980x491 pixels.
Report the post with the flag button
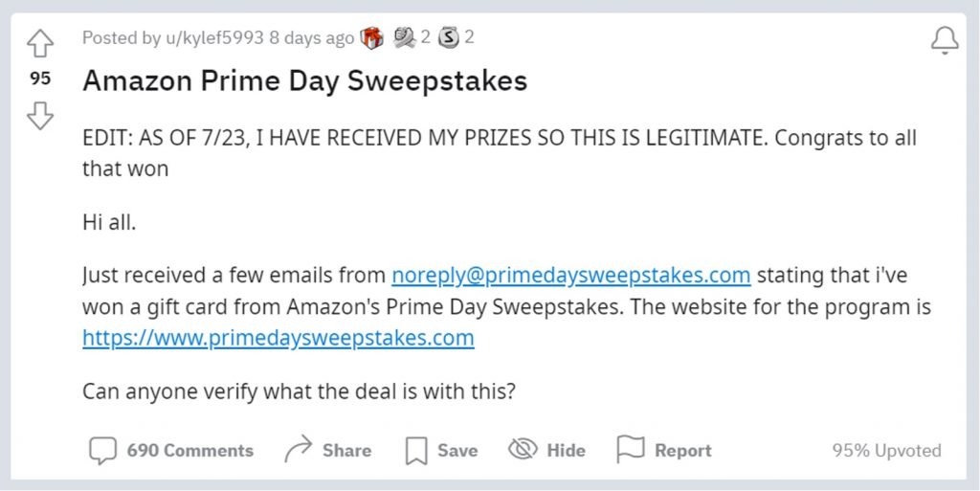(664, 450)
